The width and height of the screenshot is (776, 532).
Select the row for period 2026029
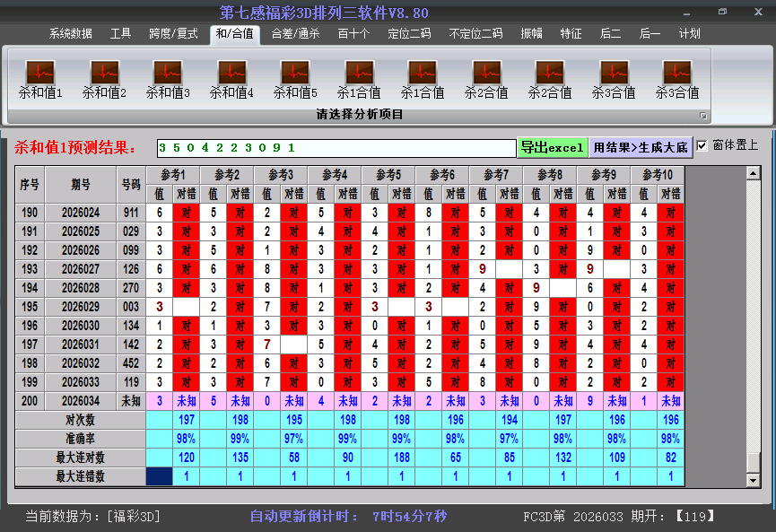click(82, 307)
